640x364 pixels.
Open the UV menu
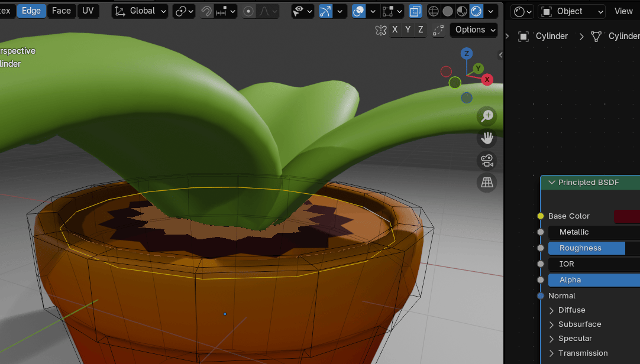88,11
